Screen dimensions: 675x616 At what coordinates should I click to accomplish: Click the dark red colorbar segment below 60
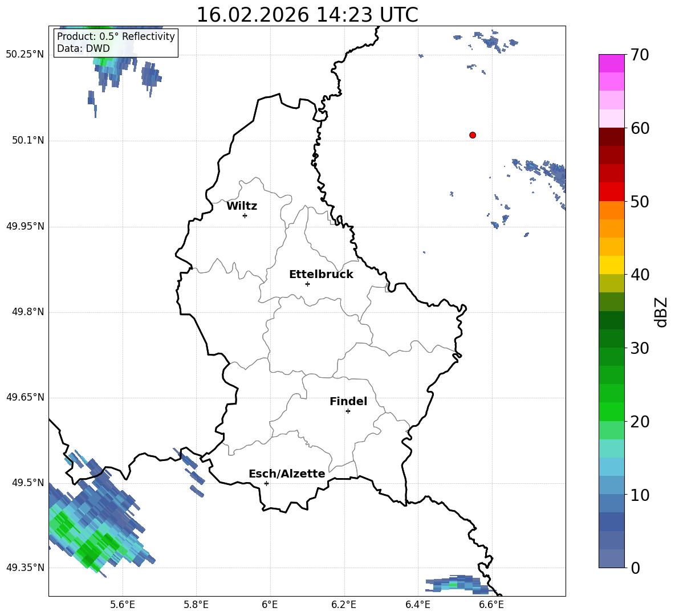pos(611,137)
